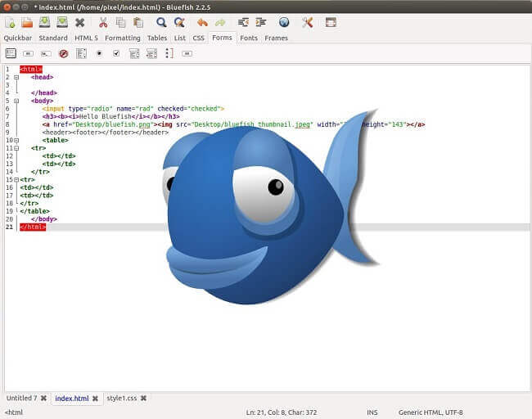This screenshot has width=532, height=419.
Task: Click the Save As toolbar icon
Action: (x=62, y=23)
